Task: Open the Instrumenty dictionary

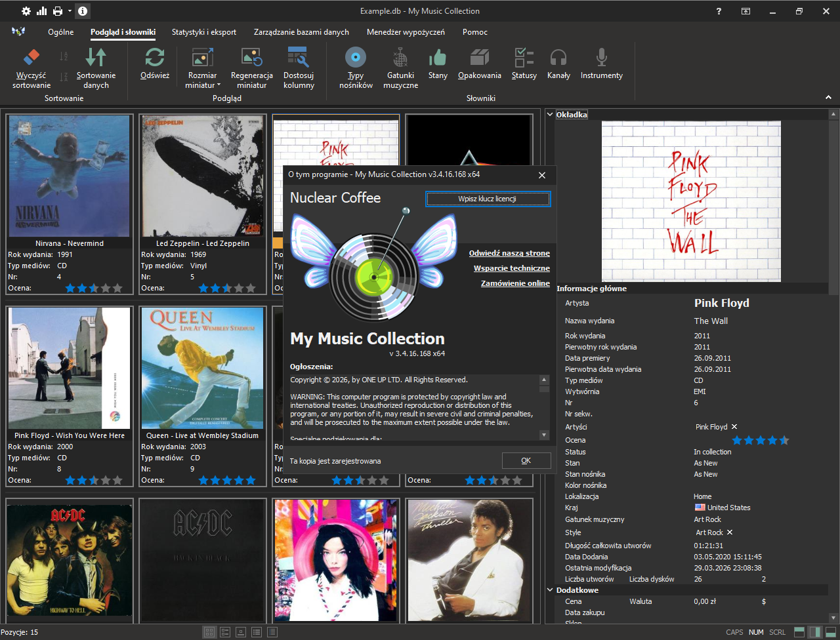Action: tap(601, 64)
